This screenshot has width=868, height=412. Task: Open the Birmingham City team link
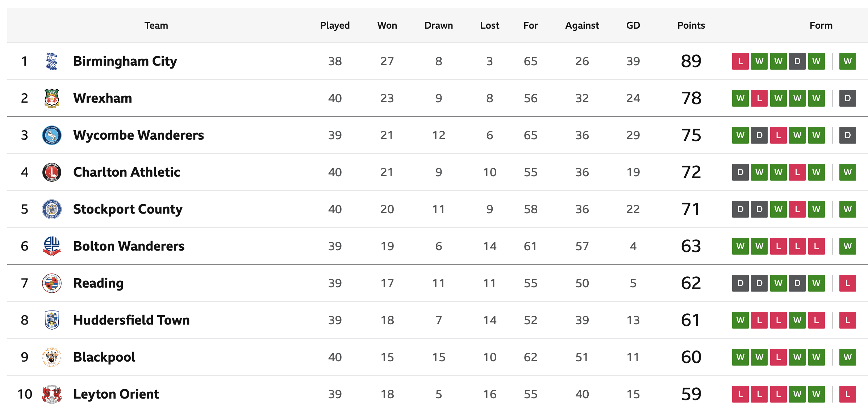pos(125,61)
